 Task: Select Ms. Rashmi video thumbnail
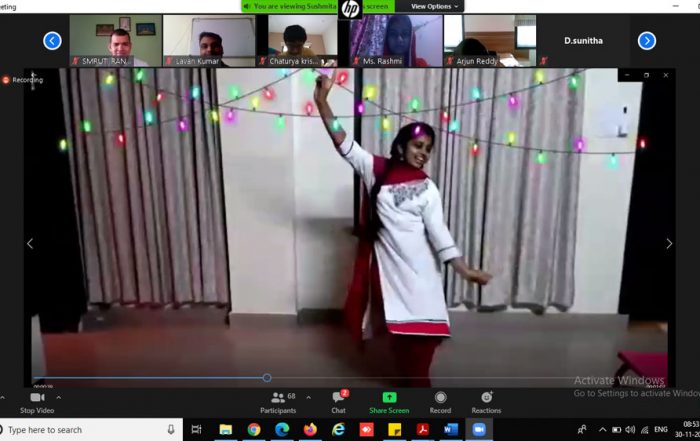pos(396,41)
